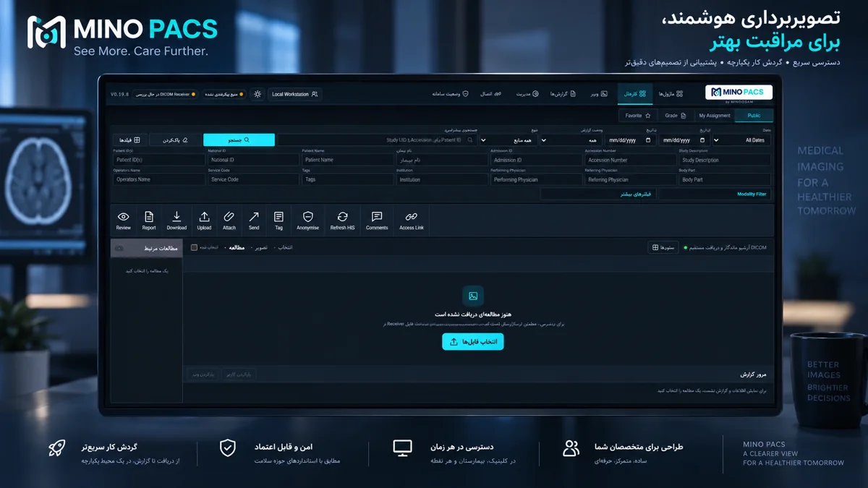Screen dimensions: 868x488
Task: Toggle the sun theme icon button
Action: [258, 94]
